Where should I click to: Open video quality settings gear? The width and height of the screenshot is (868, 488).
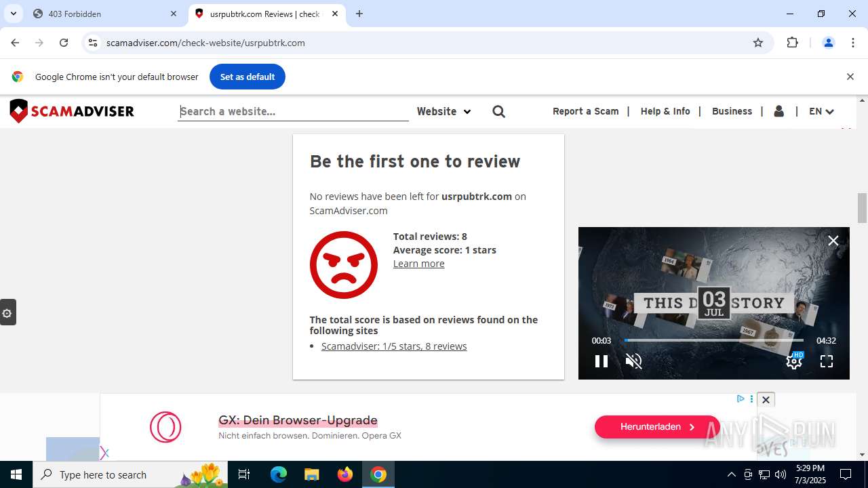[794, 361]
